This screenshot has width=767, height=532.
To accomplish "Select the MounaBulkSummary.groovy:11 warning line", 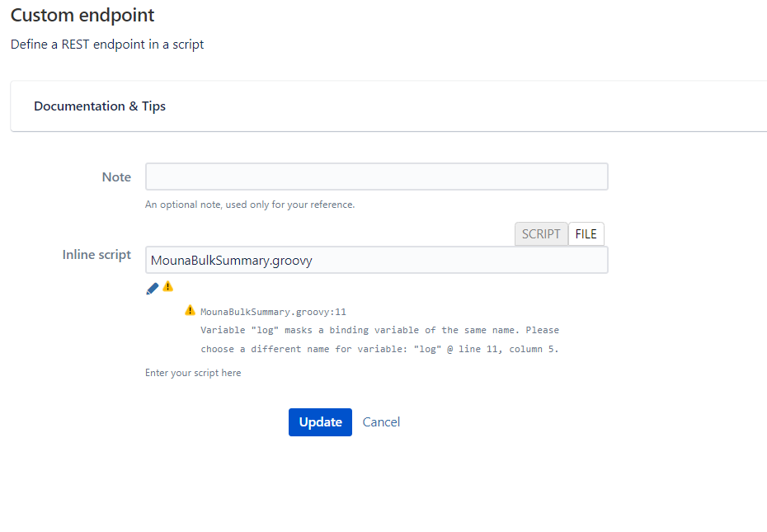I will coord(273,313).
